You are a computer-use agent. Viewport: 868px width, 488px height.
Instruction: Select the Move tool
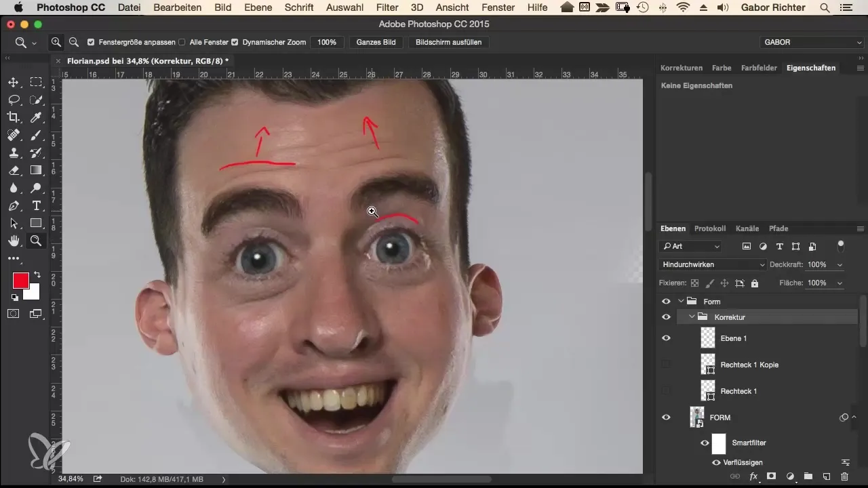coord(14,82)
